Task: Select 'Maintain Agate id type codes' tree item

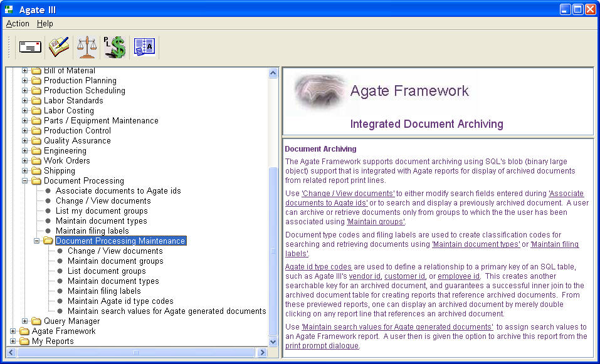Action: pyautogui.click(x=120, y=301)
